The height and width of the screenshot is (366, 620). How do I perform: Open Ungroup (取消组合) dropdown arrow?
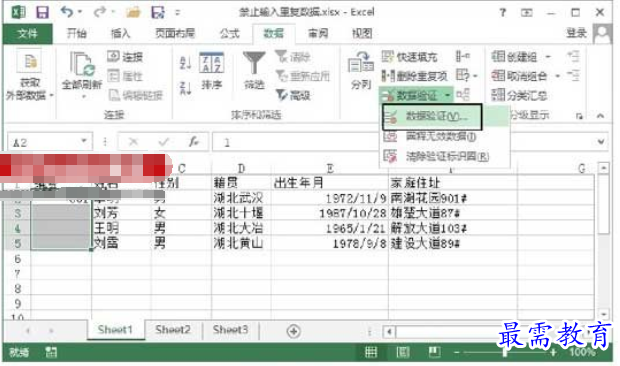(x=558, y=75)
